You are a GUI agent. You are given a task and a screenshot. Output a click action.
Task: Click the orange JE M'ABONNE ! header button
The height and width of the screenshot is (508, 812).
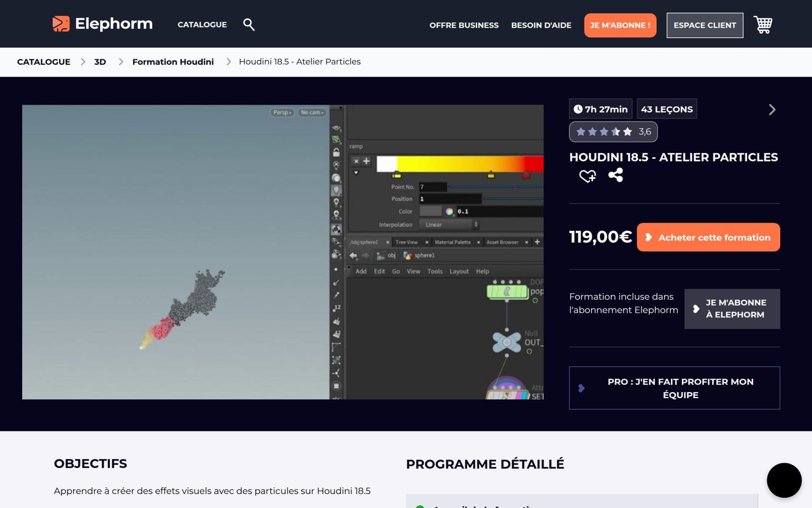point(620,25)
